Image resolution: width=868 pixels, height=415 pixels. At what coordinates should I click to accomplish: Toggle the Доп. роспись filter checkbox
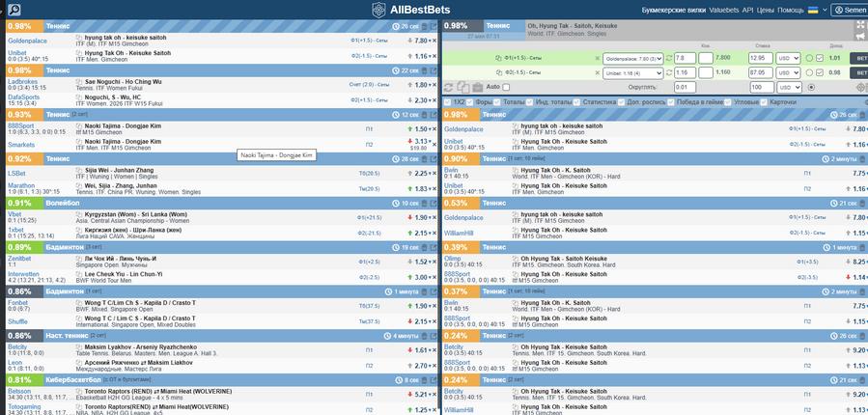click(622, 102)
